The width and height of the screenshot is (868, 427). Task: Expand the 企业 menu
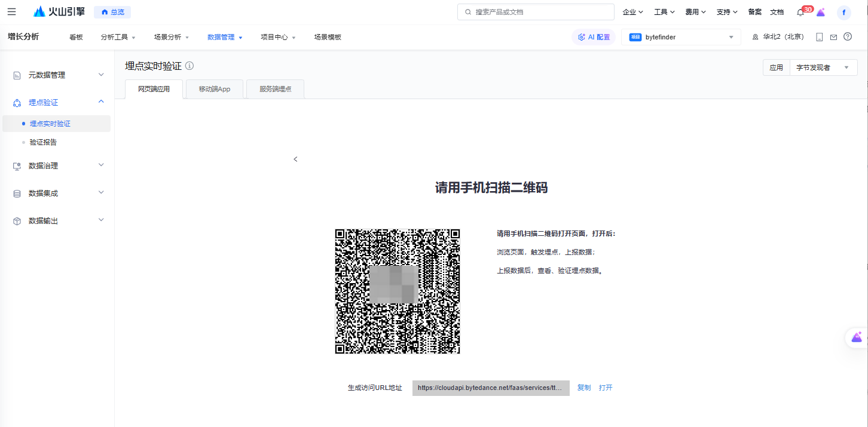coord(632,12)
